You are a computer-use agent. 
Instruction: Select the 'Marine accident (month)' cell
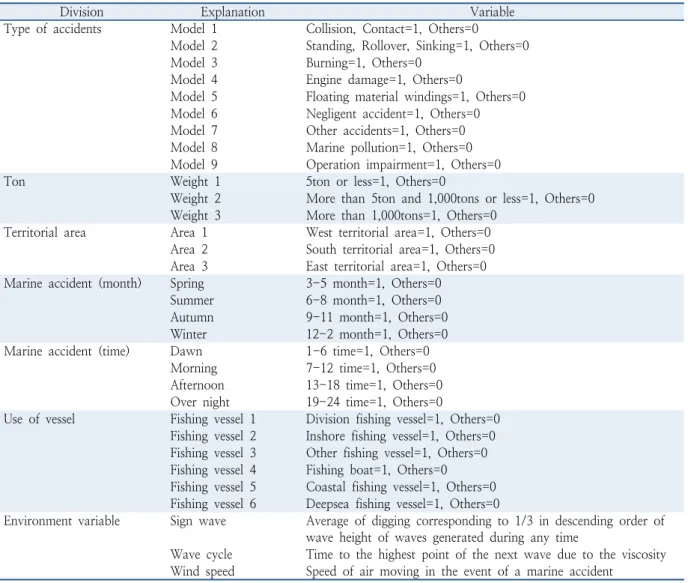[72, 283]
